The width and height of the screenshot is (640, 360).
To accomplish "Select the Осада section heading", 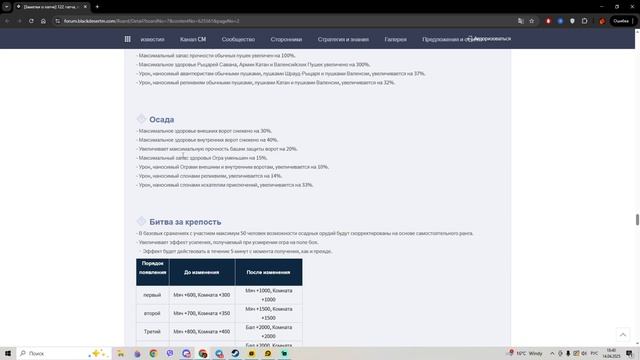I will pyautogui.click(x=162, y=119).
